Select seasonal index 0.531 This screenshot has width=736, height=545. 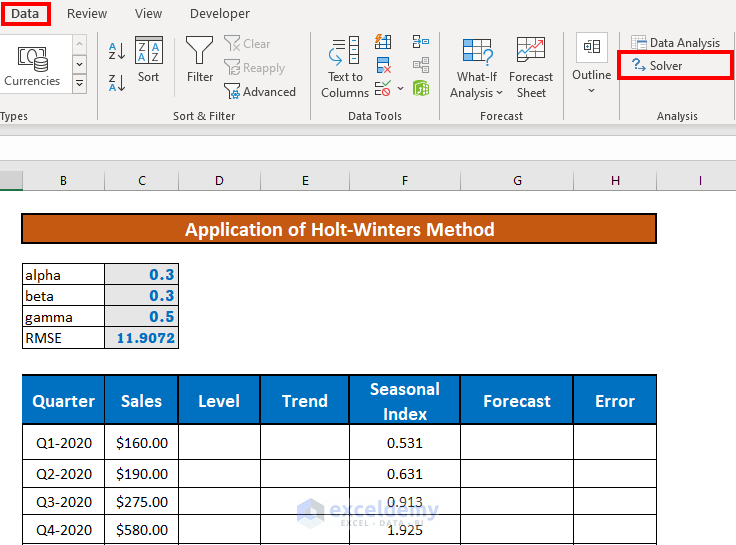[x=405, y=442]
